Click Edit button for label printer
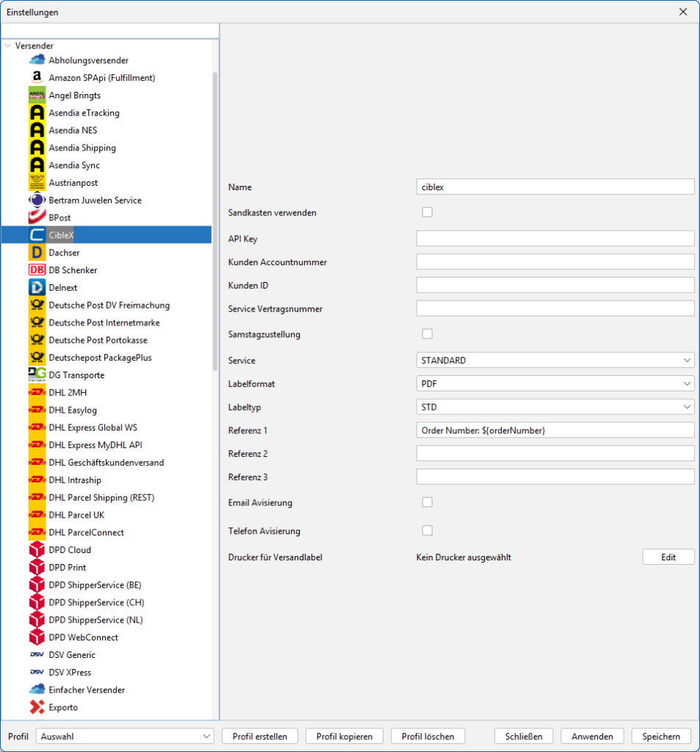Image resolution: width=700 pixels, height=752 pixels. (x=668, y=557)
